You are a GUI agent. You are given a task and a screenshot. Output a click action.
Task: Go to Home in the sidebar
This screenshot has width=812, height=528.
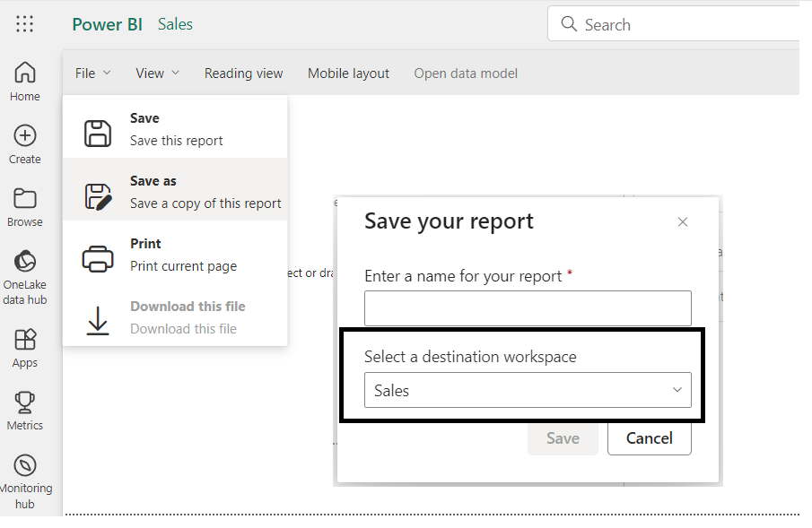click(24, 82)
